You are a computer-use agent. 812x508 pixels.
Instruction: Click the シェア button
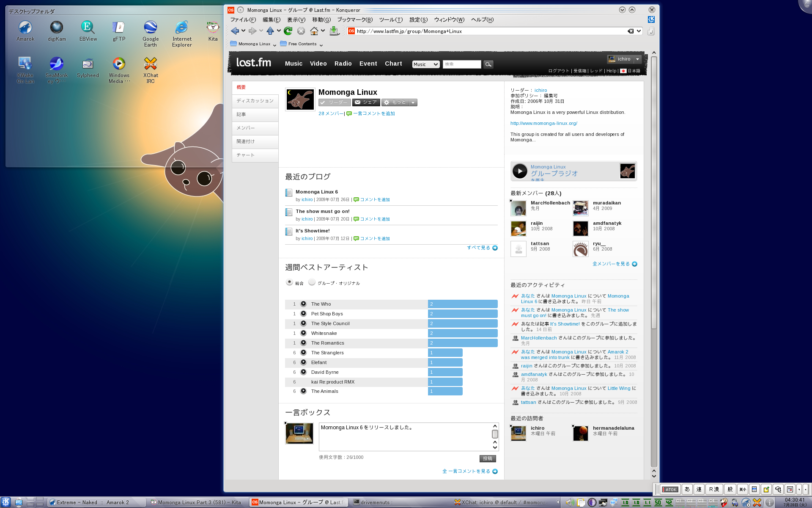pyautogui.click(x=366, y=102)
